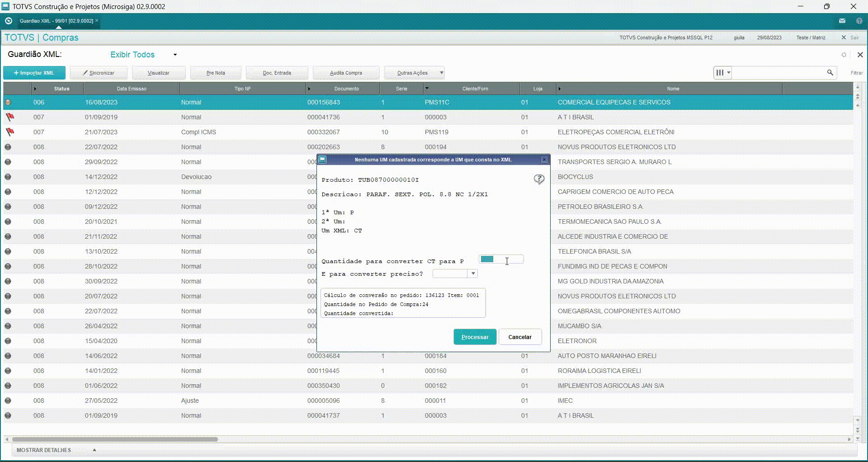This screenshot has height=462, width=868.
Task: Sort by Tipo NF column header
Action: 242,89
